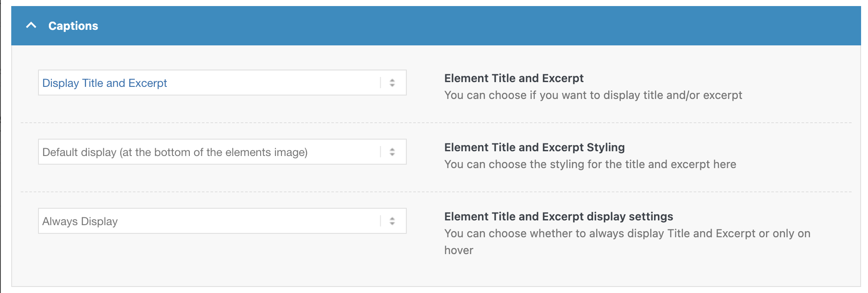This screenshot has width=868, height=293.
Task: Click the styling for title and excerpt description
Action: pos(590,164)
